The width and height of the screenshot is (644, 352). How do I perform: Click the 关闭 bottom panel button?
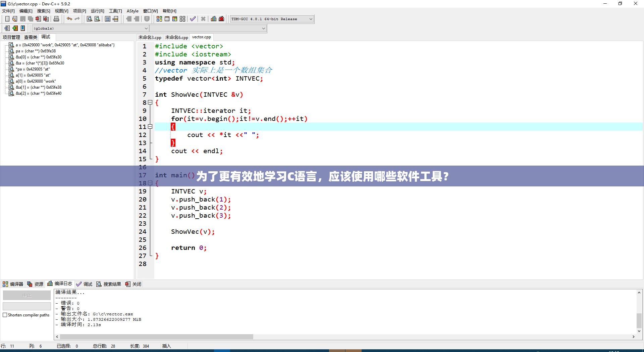pyautogui.click(x=133, y=284)
